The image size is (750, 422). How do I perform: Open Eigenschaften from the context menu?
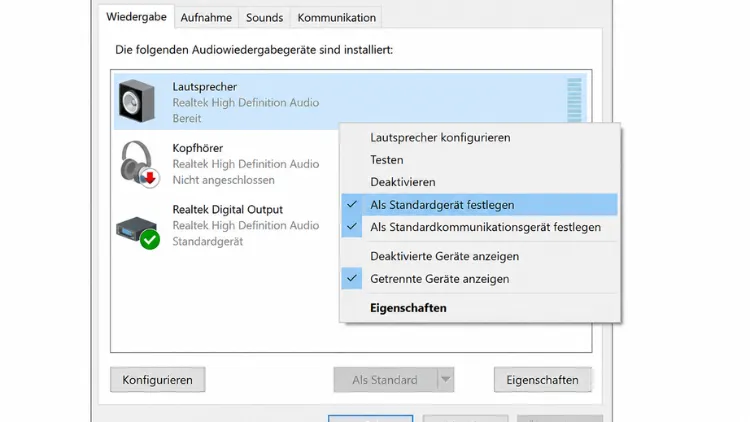click(x=480, y=308)
